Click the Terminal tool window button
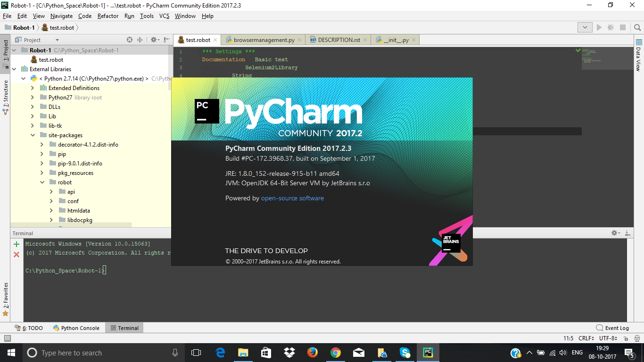644x362 pixels. [x=124, y=328]
